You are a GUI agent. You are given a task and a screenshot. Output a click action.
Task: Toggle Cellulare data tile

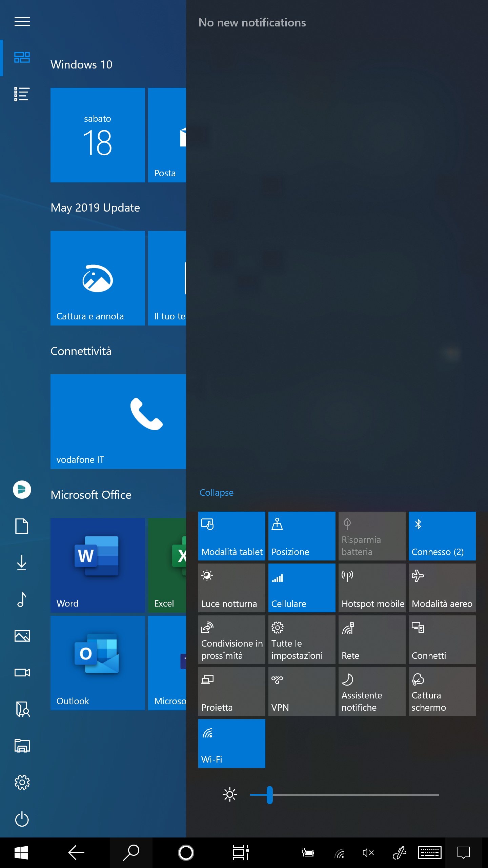pos(302,588)
